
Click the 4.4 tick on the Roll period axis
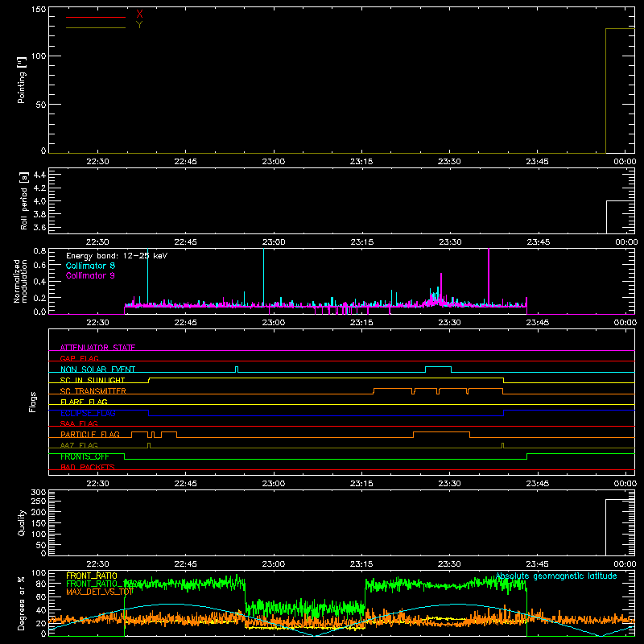pyautogui.click(x=39, y=175)
